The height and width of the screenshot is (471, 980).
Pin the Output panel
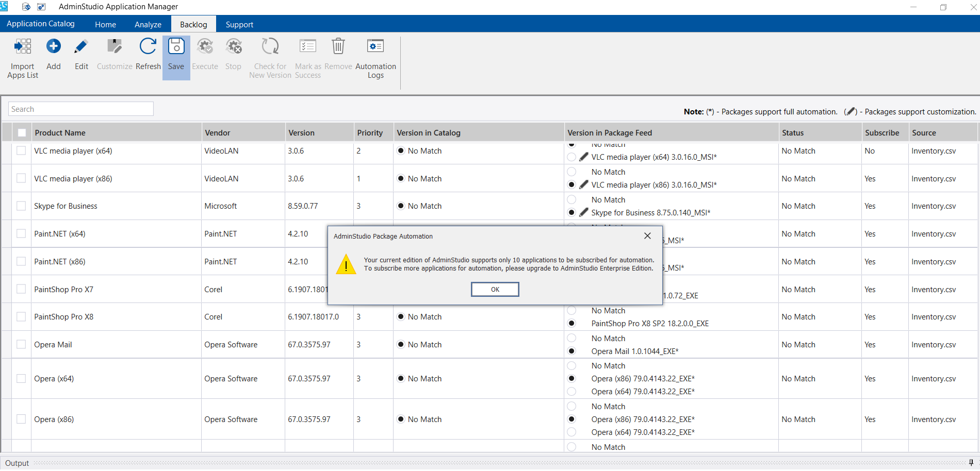(971, 463)
